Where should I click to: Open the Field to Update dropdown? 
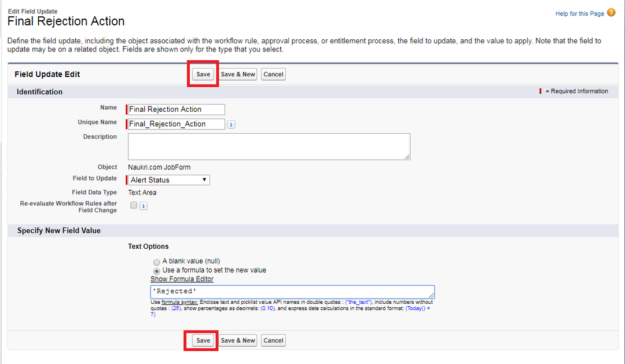(x=168, y=180)
